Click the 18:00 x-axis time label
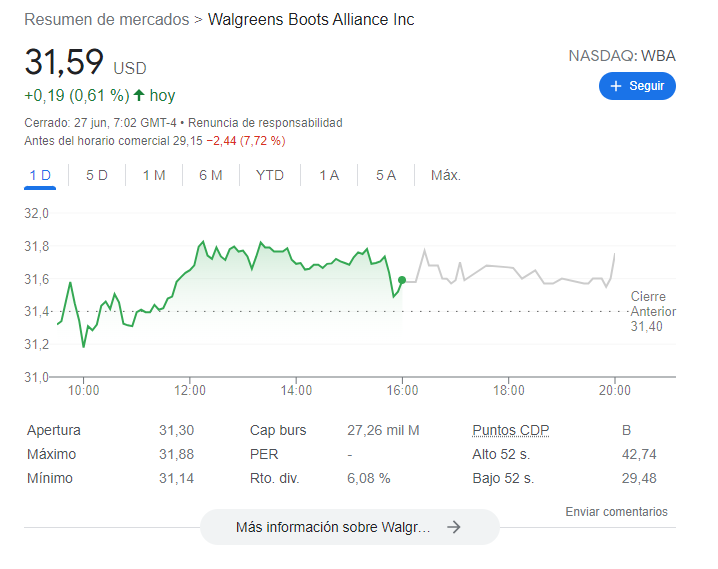The image size is (718, 569). tap(508, 390)
